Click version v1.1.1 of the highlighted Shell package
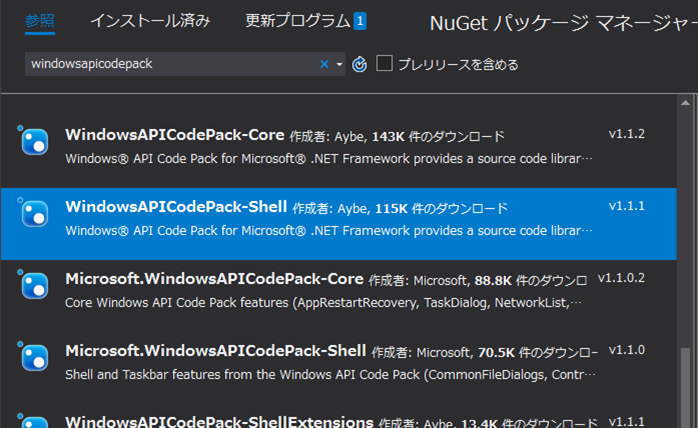Viewport: 698px width, 428px height. [627, 206]
